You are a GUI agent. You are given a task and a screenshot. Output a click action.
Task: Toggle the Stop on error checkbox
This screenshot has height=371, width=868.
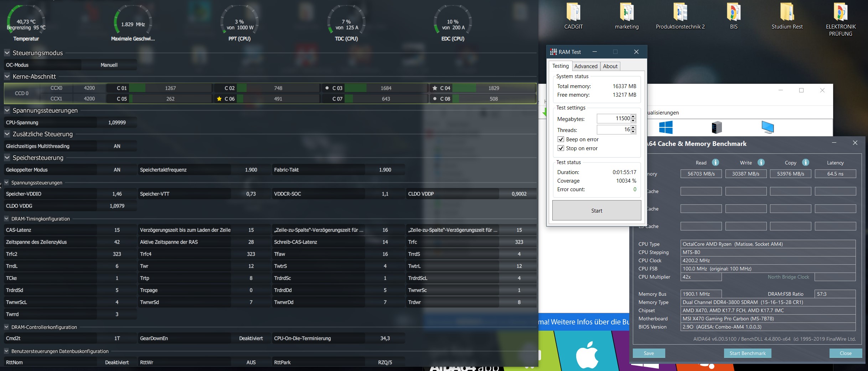click(x=561, y=148)
